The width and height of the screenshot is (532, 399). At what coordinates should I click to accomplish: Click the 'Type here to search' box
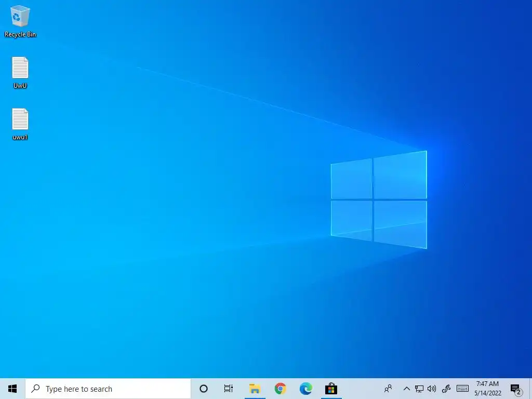(108, 389)
